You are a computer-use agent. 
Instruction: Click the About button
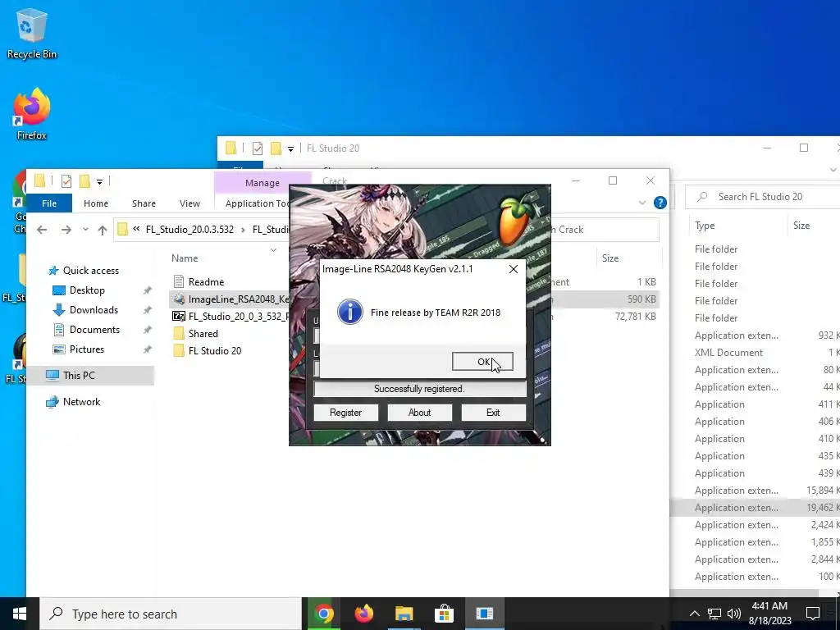419,413
